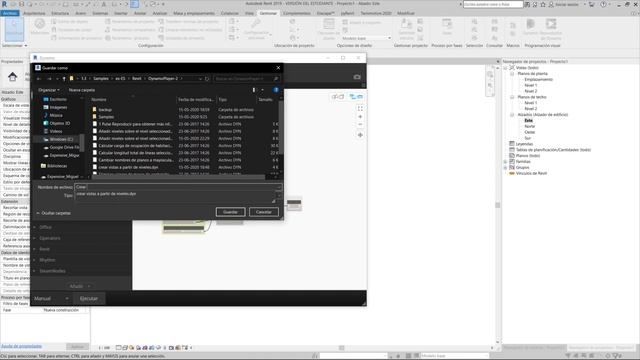Click refresh icon next to address bar
The width and height of the screenshot is (640, 360).
(x=207, y=78)
